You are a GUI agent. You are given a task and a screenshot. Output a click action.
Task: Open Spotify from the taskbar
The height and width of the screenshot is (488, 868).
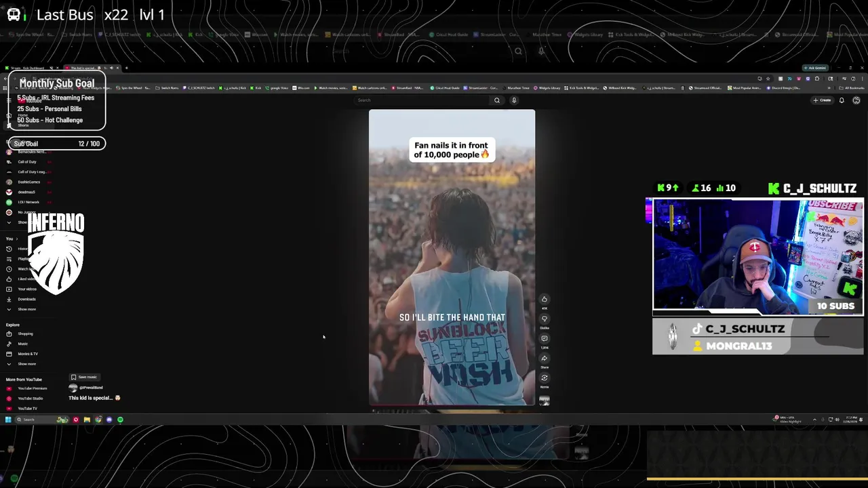[x=120, y=420]
